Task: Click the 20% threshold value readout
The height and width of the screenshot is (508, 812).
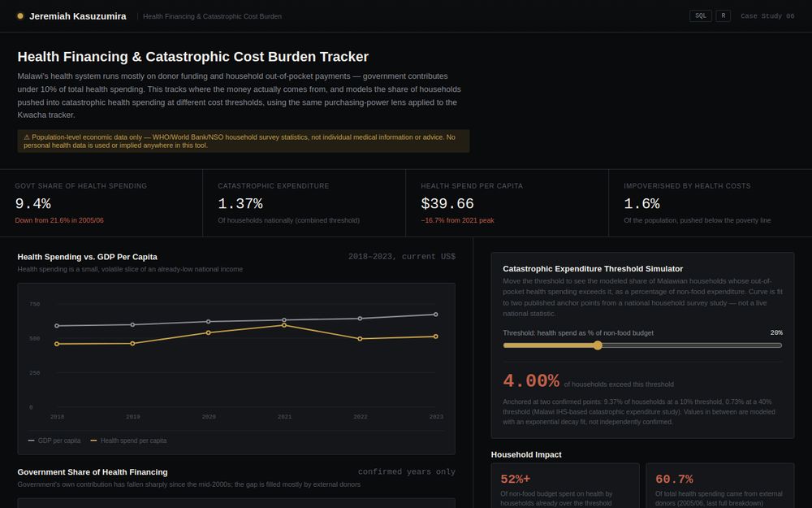Action: (776, 332)
